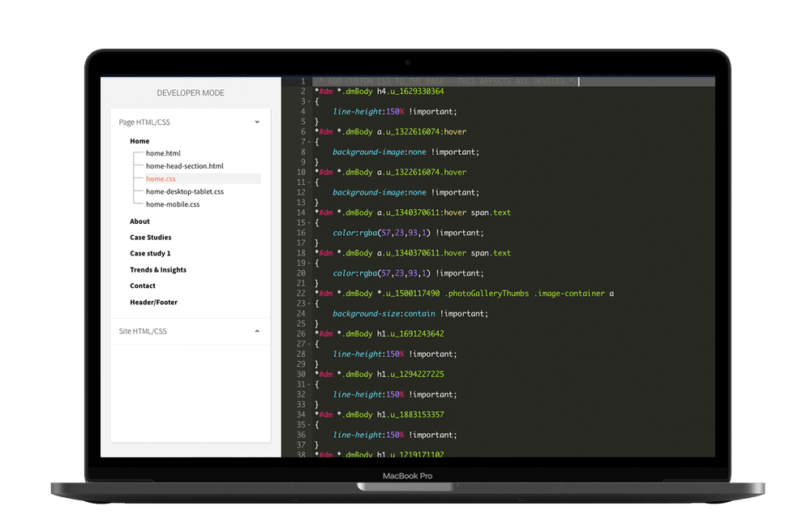This screenshot has width=811, height=532.
Task: Click line-height:150% on line 36
Action: (368, 435)
